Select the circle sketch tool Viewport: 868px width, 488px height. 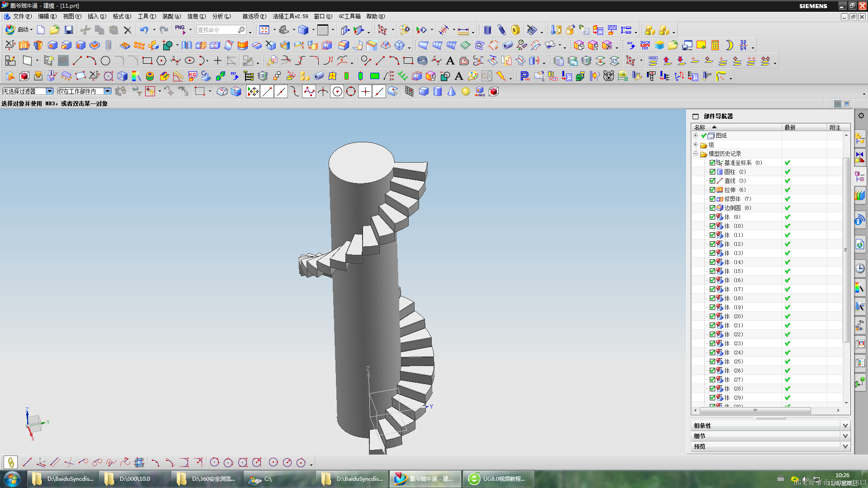105,61
